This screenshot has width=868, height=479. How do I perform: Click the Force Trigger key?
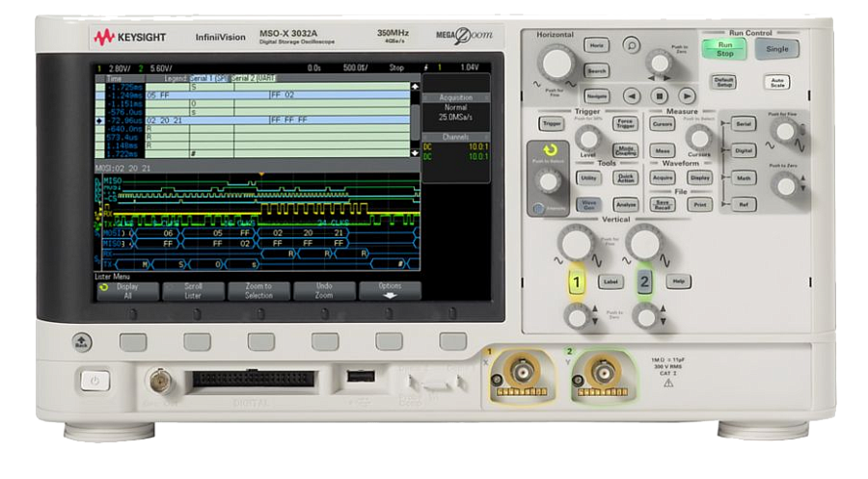[x=626, y=124]
